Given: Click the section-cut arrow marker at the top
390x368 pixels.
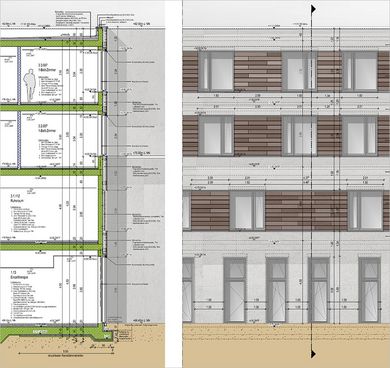Looking at the screenshot, I should (x=313, y=9).
